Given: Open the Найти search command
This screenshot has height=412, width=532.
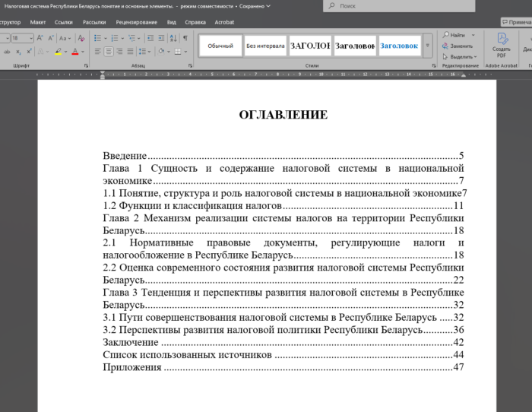Looking at the screenshot, I should pos(454,35).
